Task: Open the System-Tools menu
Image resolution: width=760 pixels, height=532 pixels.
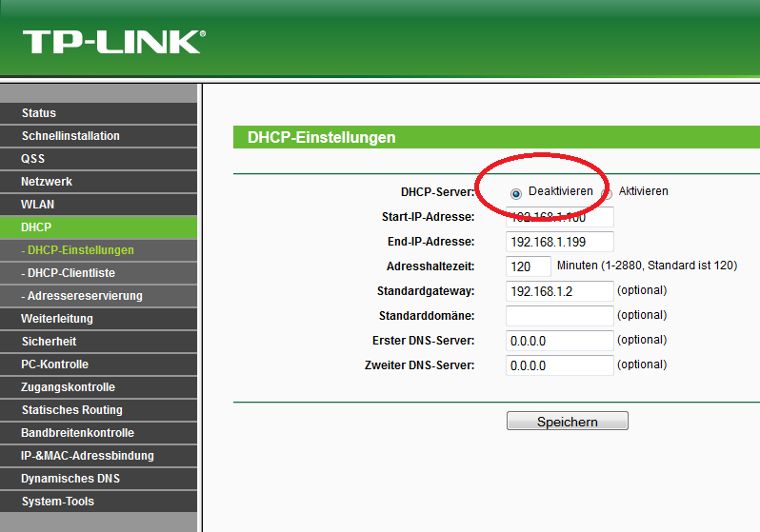Action: (98, 501)
